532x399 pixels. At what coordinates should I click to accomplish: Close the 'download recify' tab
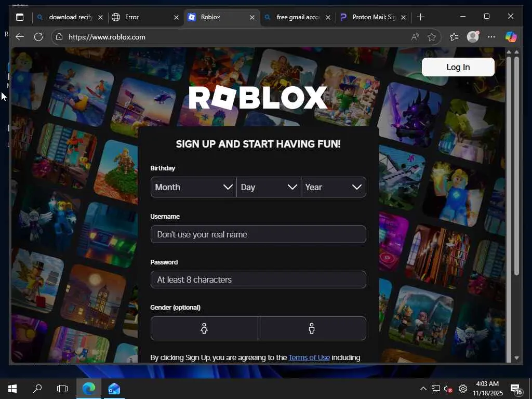tap(100, 17)
